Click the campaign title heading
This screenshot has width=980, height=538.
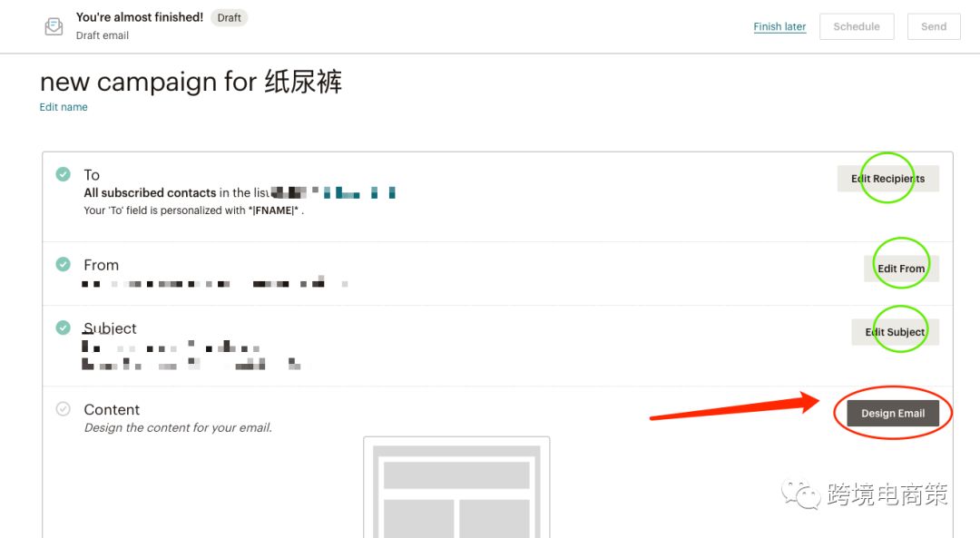tap(191, 82)
